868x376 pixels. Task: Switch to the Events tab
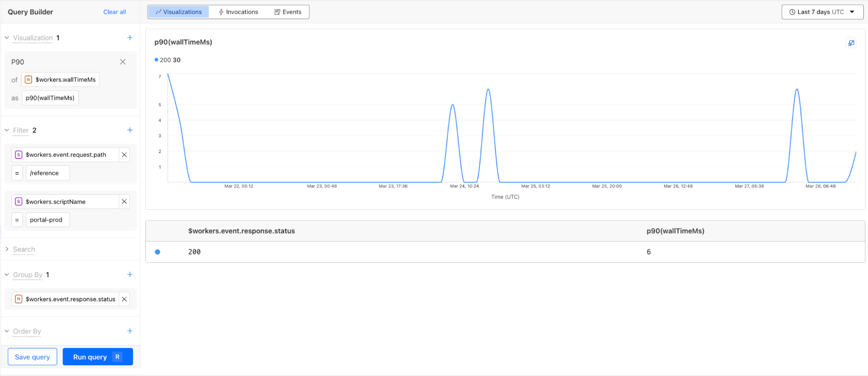pos(288,12)
